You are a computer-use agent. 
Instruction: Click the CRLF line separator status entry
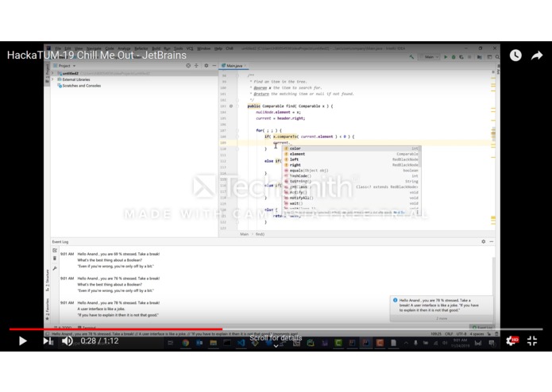[x=449, y=334]
